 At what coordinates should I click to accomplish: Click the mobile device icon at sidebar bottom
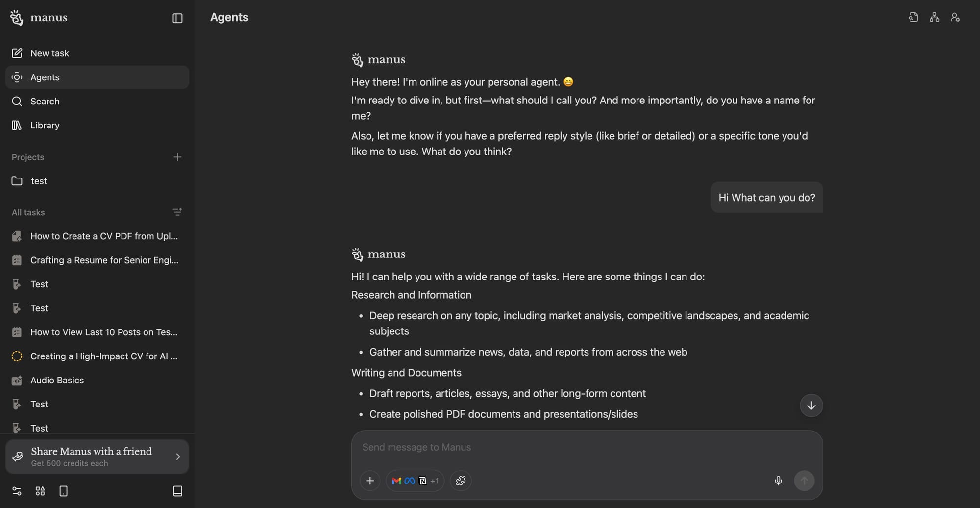pyautogui.click(x=64, y=491)
